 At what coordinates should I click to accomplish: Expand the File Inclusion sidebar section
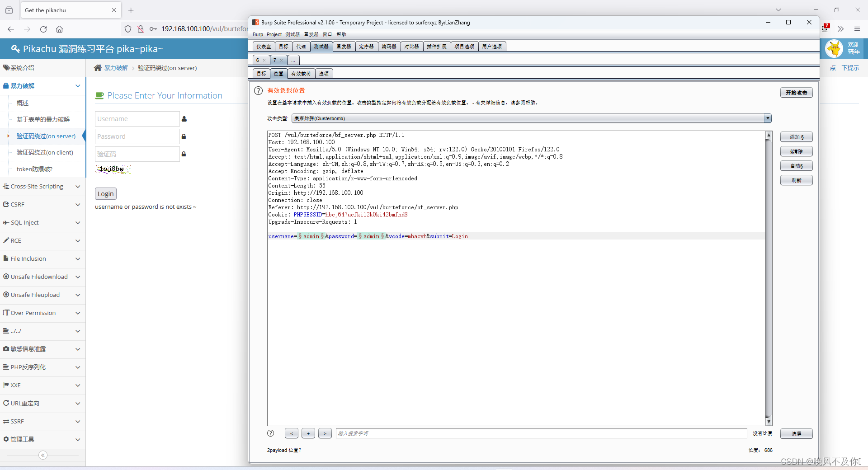click(x=43, y=258)
